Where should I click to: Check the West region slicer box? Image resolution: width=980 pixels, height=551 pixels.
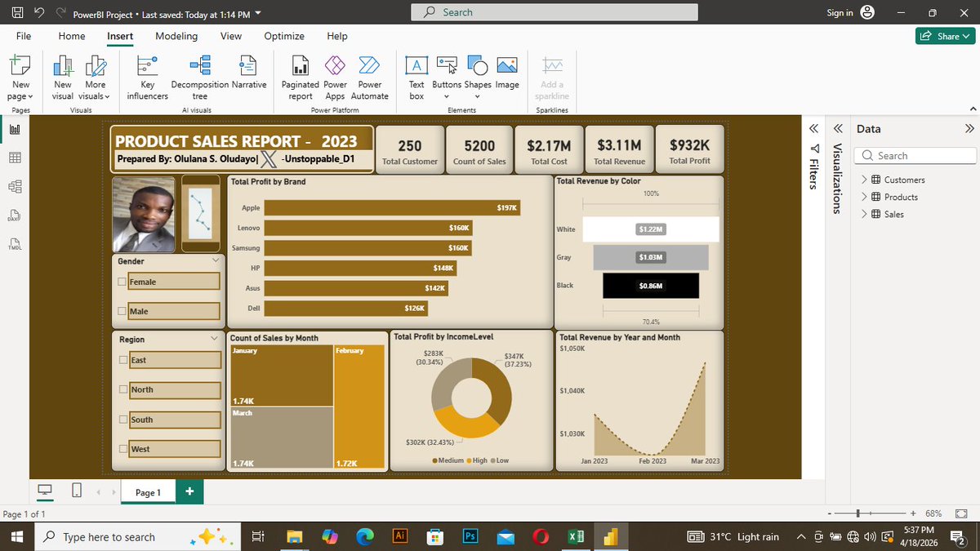tap(122, 449)
